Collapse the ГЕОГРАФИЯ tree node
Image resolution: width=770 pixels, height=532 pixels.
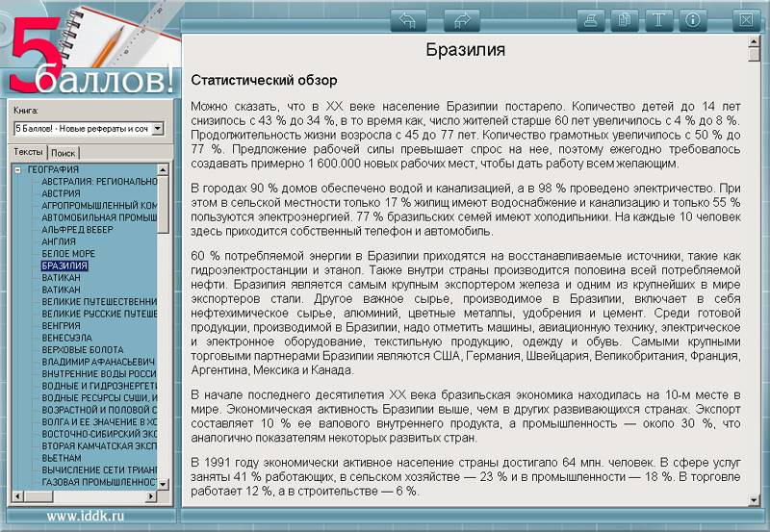click(x=18, y=170)
